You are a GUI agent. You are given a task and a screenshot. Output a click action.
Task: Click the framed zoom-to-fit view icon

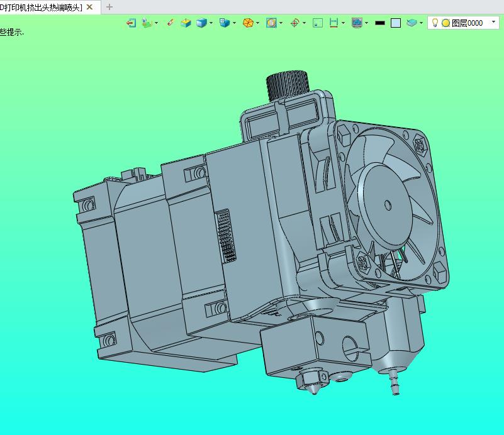coord(271,23)
